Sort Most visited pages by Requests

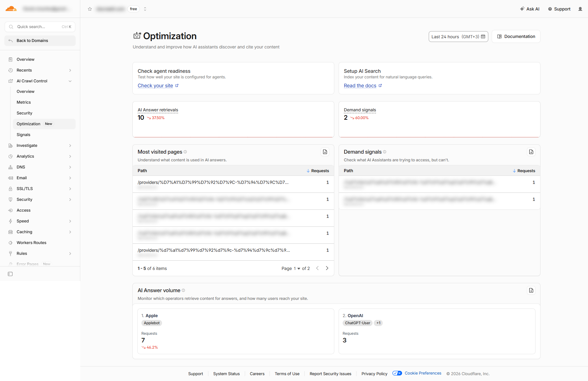pyautogui.click(x=318, y=171)
